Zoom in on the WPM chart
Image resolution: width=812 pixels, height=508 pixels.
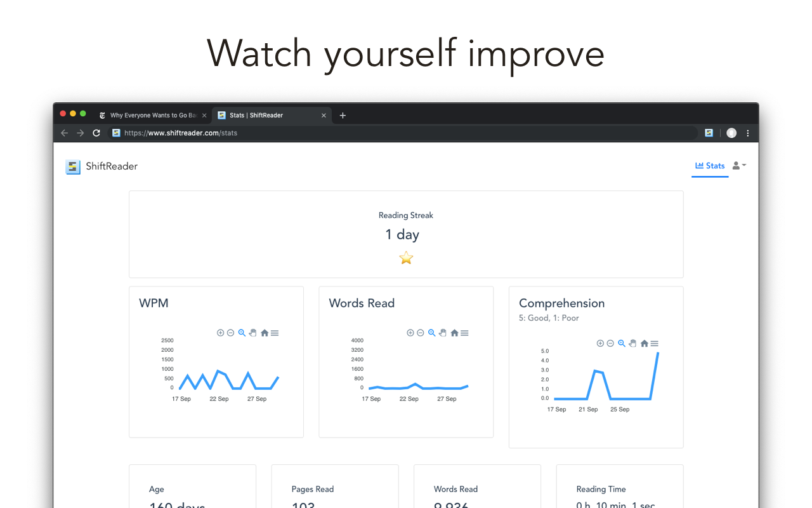(221, 333)
